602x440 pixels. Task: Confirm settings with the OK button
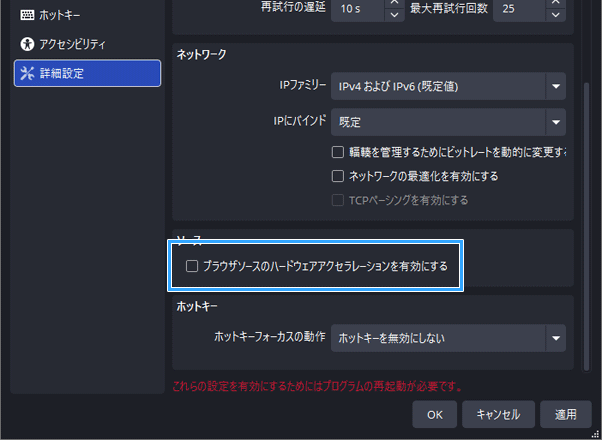(x=435, y=414)
